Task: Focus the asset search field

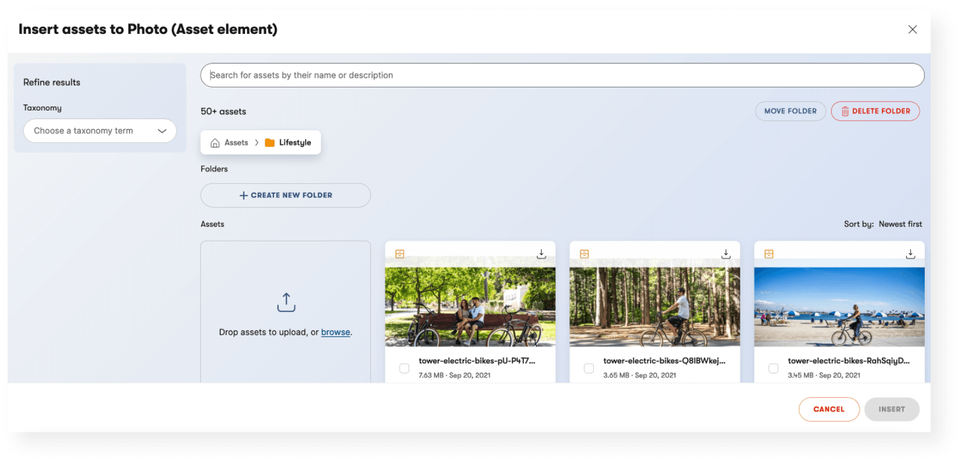Action: pos(562,75)
